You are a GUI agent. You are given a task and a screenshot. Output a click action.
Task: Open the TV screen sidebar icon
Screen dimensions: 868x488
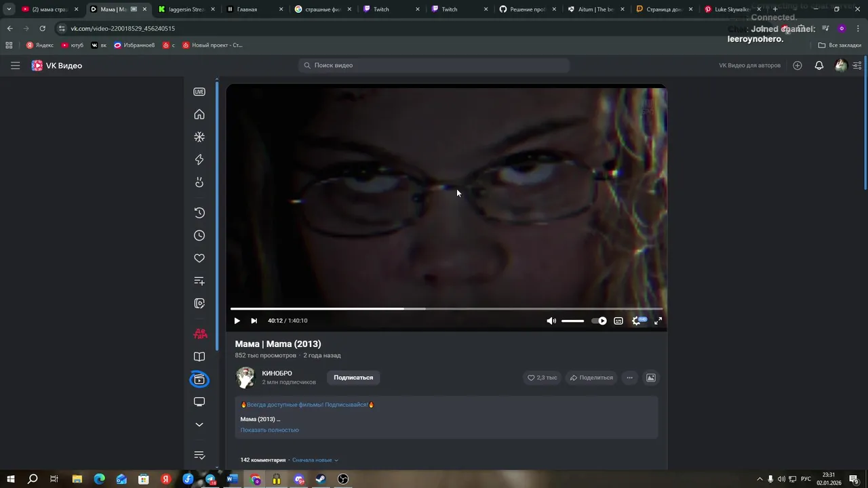[199, 402]
